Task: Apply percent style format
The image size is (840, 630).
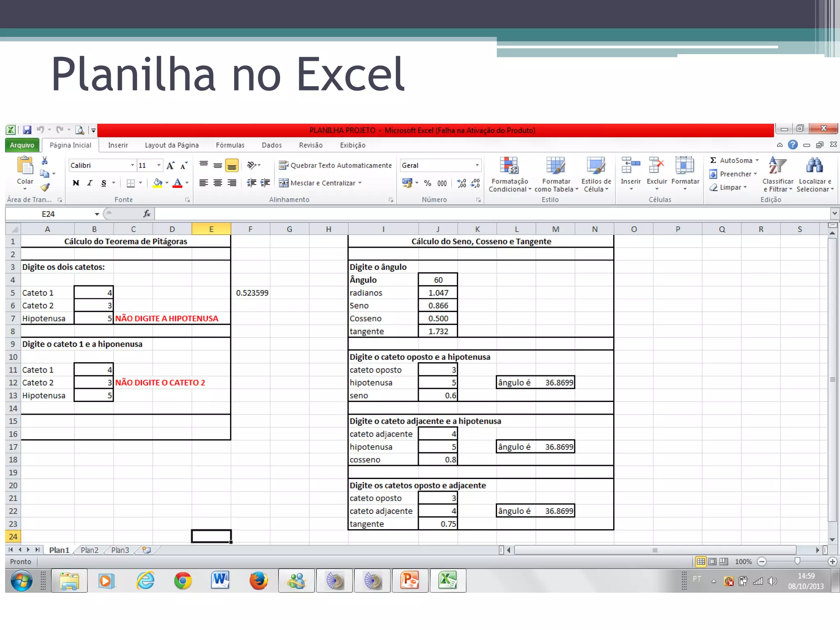Action: tap(427, 183)
